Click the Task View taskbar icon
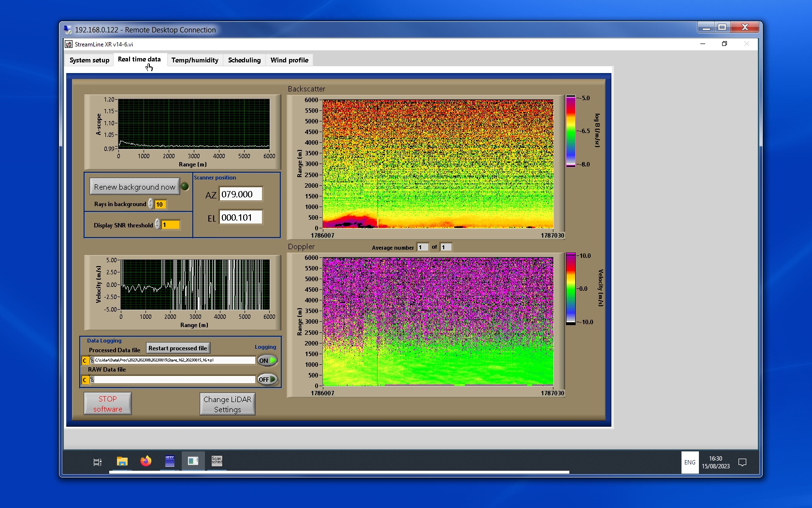The width and height of the screenshot is (812, 508). point(97,462)
